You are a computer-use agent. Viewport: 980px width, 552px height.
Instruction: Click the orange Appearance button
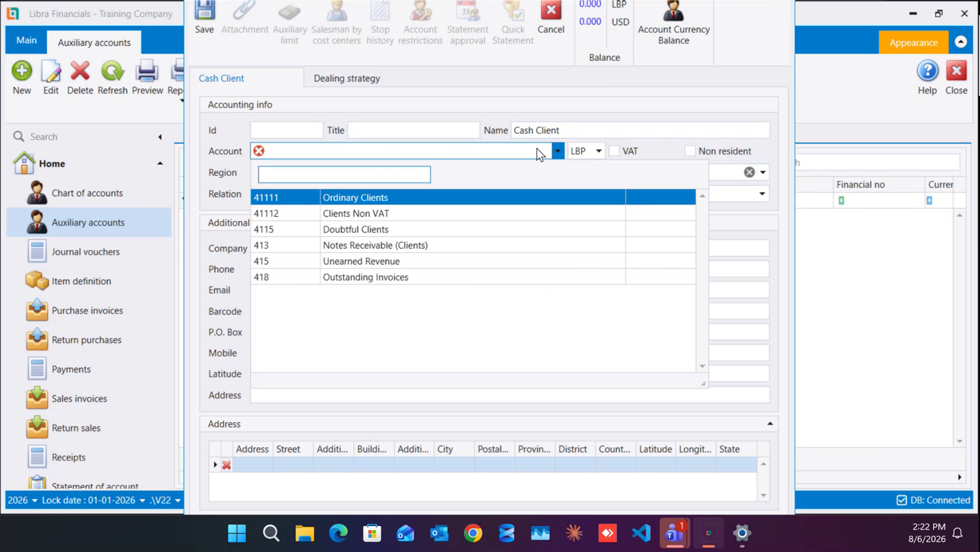(913, 42)
